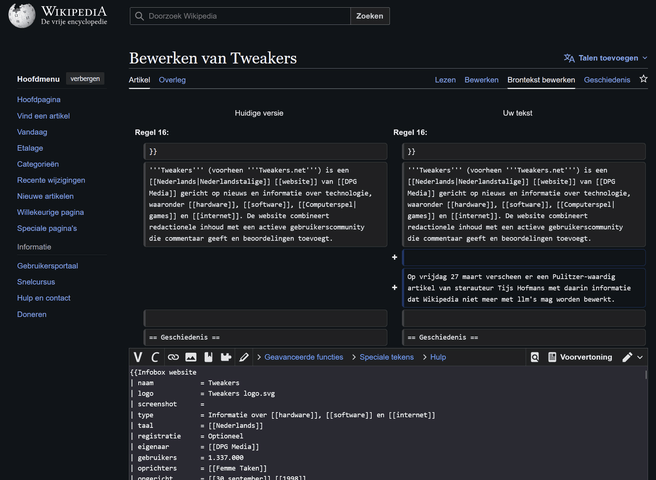Expand the Speciale tekens section
Image resolution: width=656 pixels, height=480 pixels.
tap(383, 357)
